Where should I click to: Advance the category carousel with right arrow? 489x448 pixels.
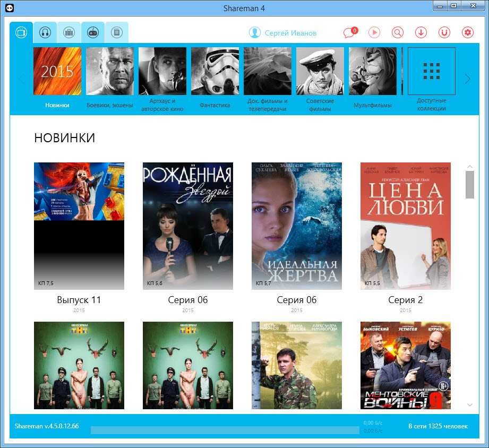tap(467, 79)
